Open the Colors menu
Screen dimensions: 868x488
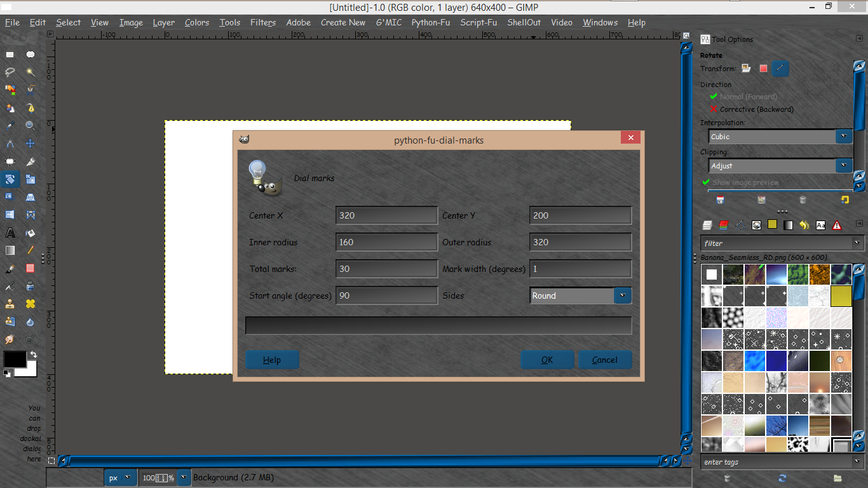click(x=197, y=22)
